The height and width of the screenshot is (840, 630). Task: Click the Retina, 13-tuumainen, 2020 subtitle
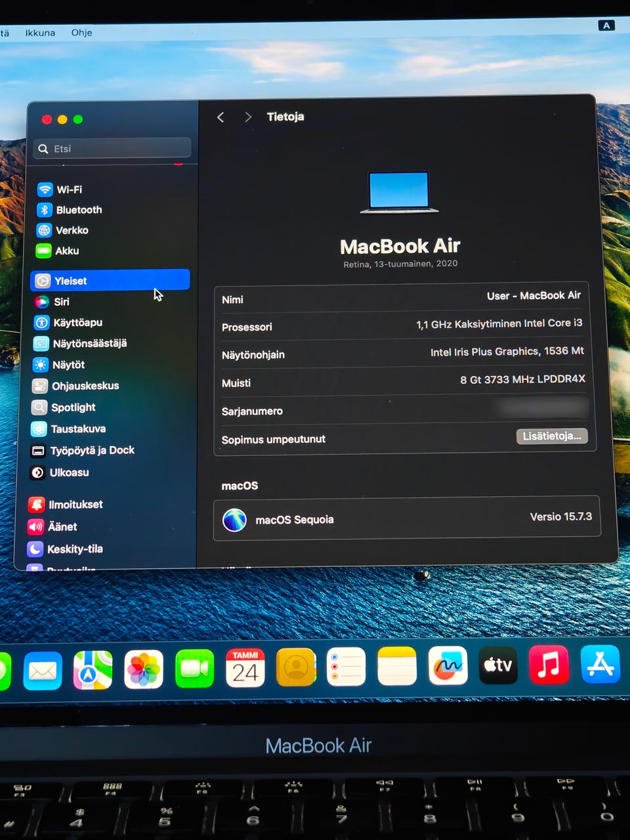point(400,264)
